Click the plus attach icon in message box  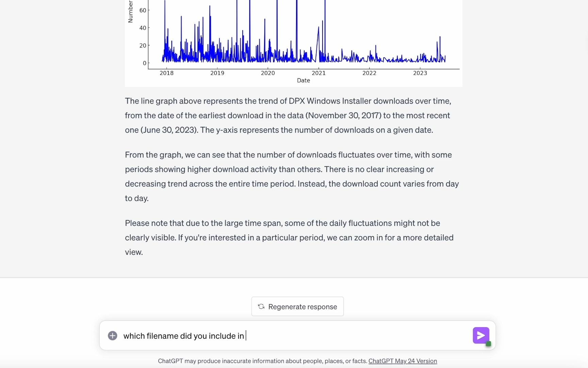tap(113, 336)
